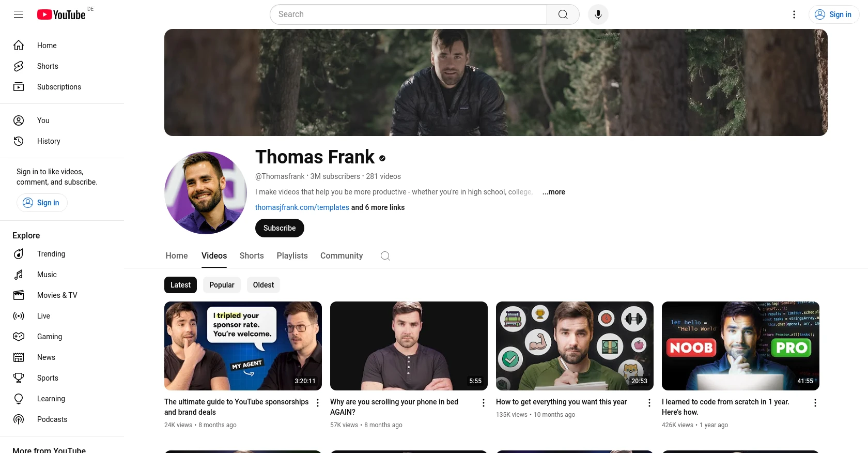Subscribe to Thomas Frank channel
Viewport: 868px width, 453px height.
[x=280, y=228]
